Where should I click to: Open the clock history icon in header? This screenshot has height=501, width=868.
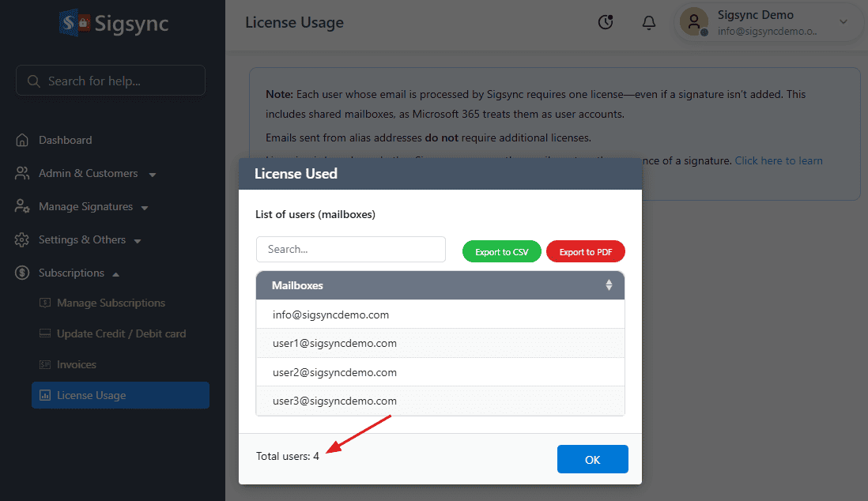[606, 23]
